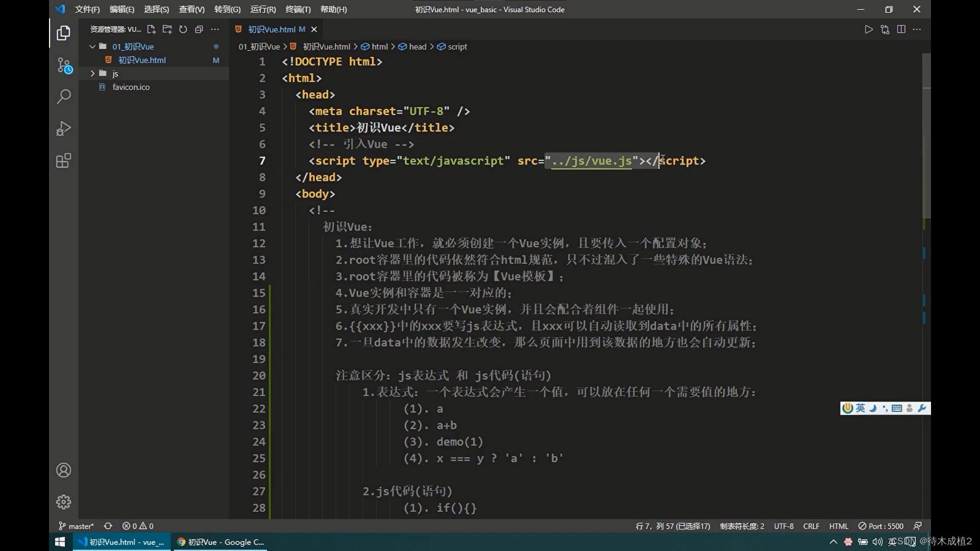Open the Extensions view

(x=63, y=161)
